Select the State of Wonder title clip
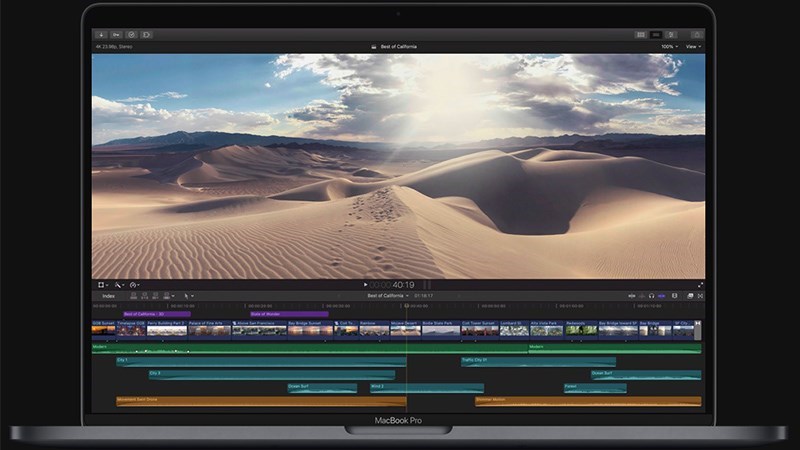 pos(289,314)
